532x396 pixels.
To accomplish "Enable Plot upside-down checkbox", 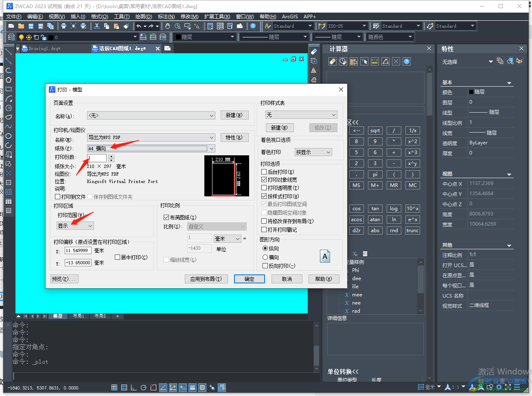I will 265,266.
